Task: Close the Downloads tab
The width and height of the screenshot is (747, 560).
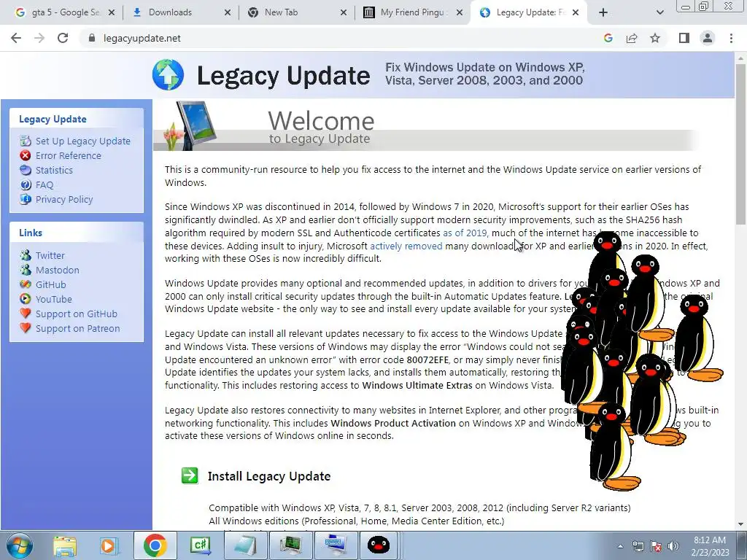Action: coord(228,13)
